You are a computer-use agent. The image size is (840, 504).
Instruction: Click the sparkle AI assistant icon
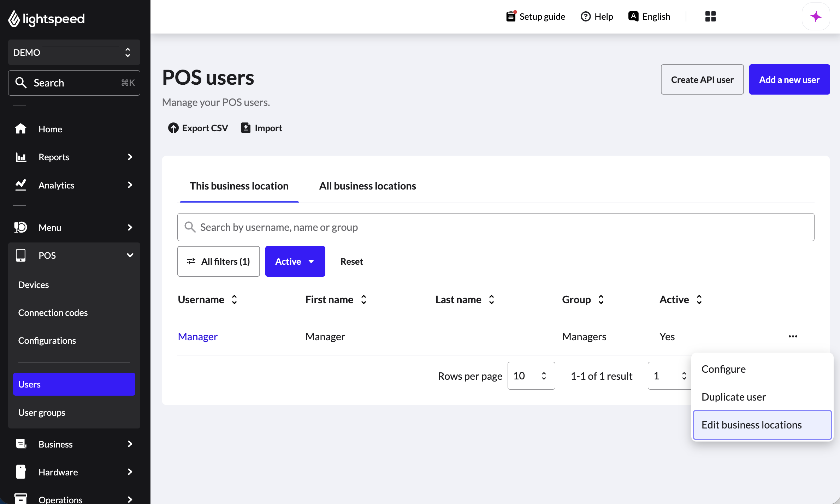click(x=816, y=17)
